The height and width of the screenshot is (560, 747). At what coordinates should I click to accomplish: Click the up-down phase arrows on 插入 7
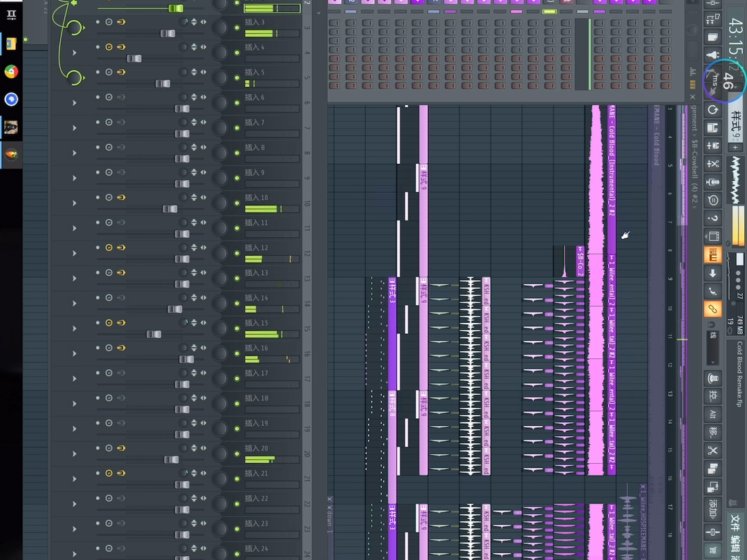pos(194,122)
